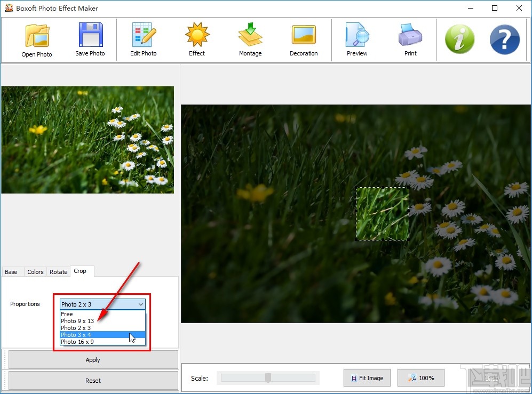Click the Save Photo floppy disk icon
Image resolution: width=532 pixels, height=394 pixels.
pos(90,35)
